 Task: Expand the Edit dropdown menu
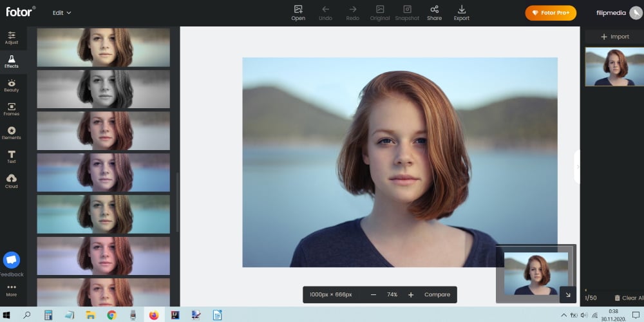[x=62, y=12]
